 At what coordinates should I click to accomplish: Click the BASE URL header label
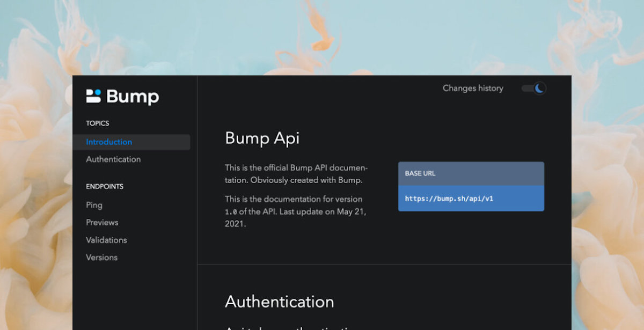pyautogui.click(x=420, y=173)
